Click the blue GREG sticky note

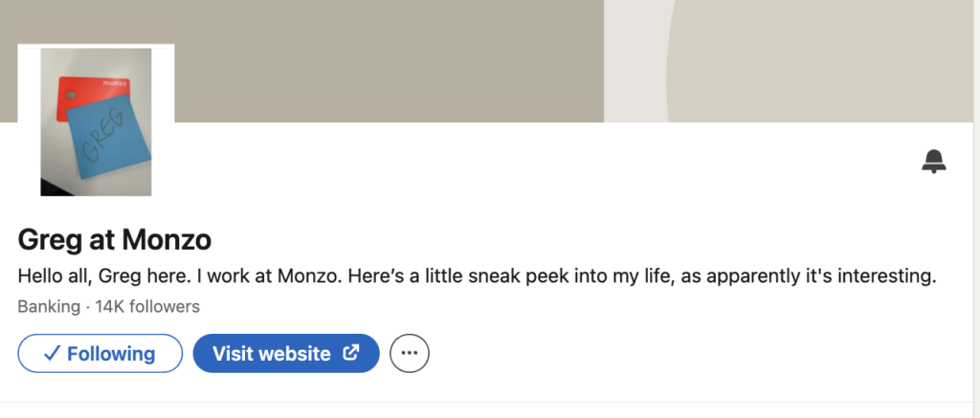[109, 141]
